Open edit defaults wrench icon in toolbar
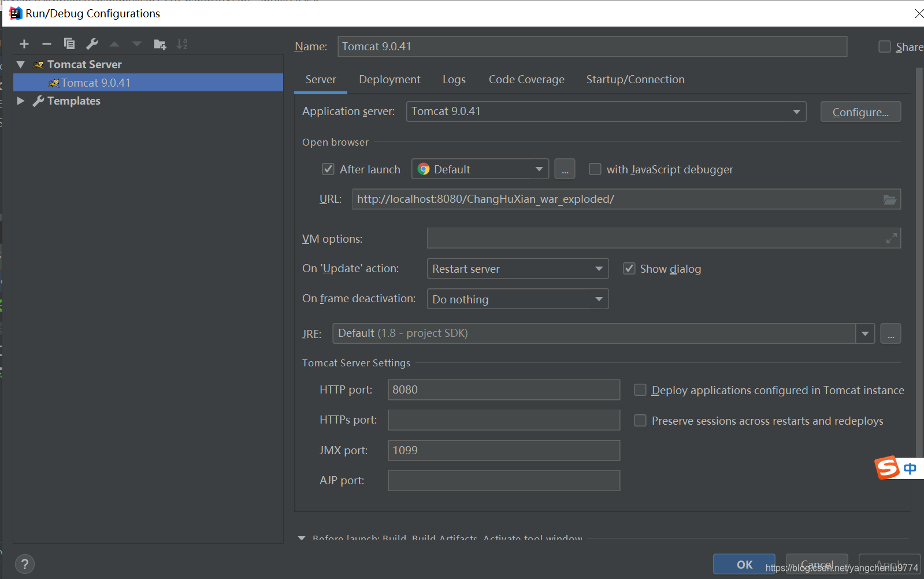The width and height of the screenshot is (924, 579). point(92,44)
